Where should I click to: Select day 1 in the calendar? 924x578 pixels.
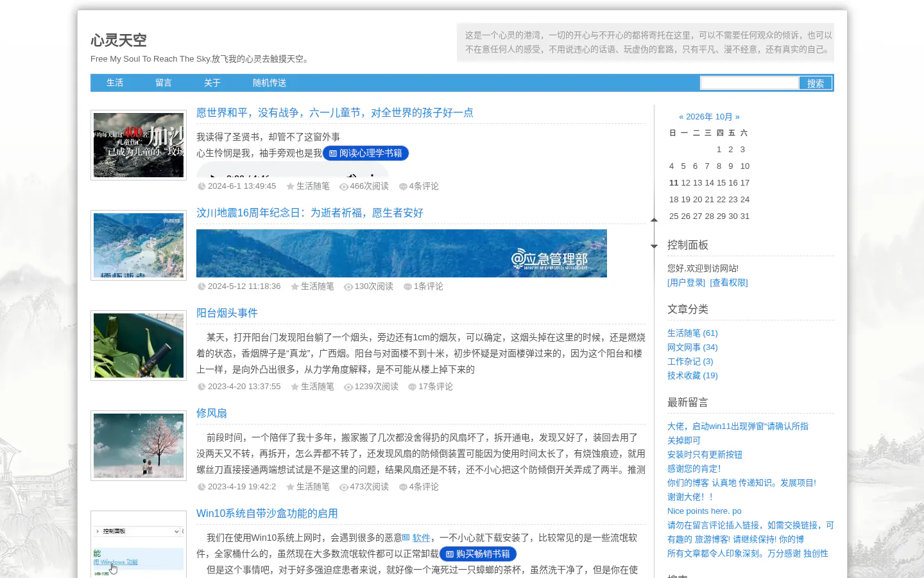(719, 150)
